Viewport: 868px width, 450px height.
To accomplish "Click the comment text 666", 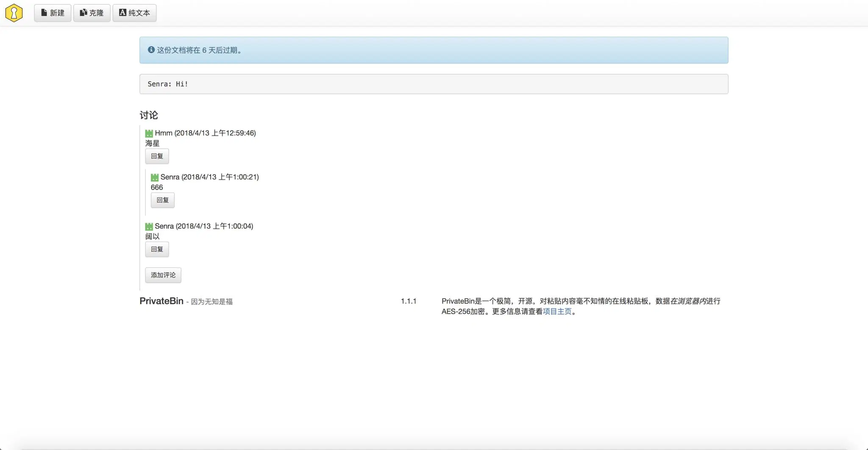I will point(157,187).
